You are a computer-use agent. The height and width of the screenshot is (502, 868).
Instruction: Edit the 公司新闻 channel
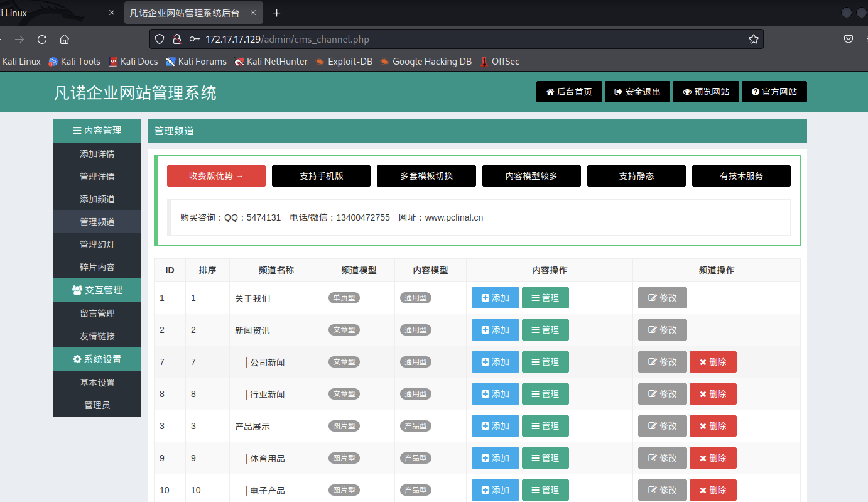coord(662,362)
